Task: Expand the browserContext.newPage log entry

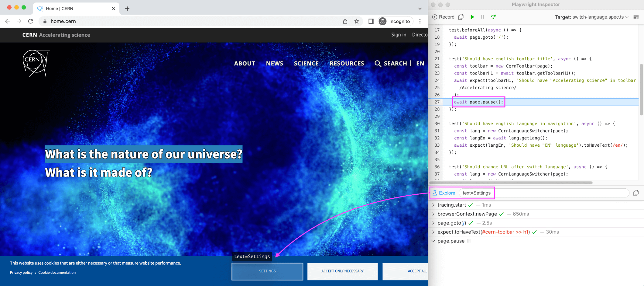Action: click(434, 214)
